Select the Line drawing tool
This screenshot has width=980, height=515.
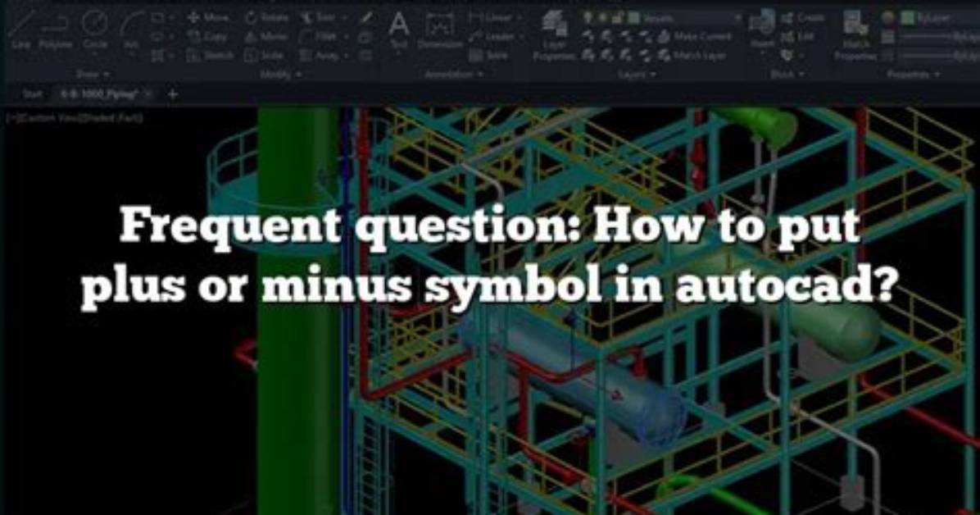[20, 30]
